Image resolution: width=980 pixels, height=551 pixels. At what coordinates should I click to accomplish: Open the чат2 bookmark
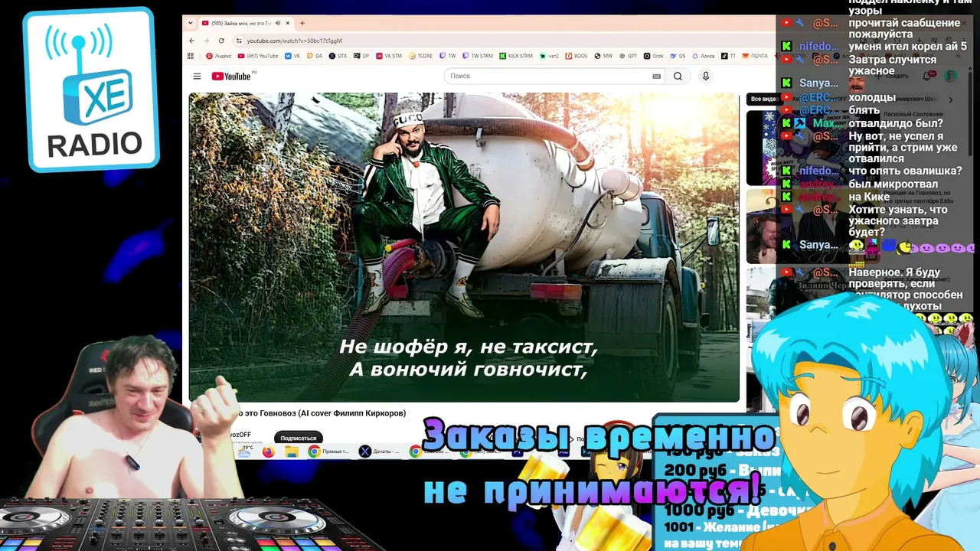pyautogui.click(x=550, y=56)
